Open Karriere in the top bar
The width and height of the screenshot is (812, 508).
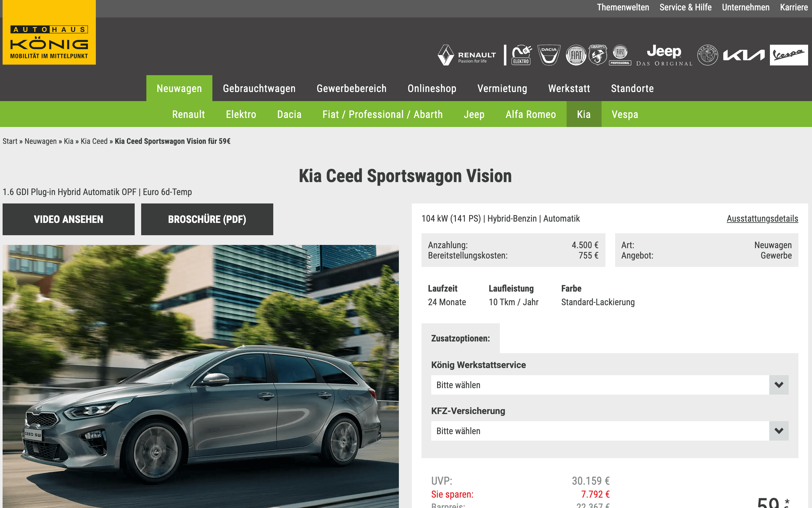click(794, 7)
